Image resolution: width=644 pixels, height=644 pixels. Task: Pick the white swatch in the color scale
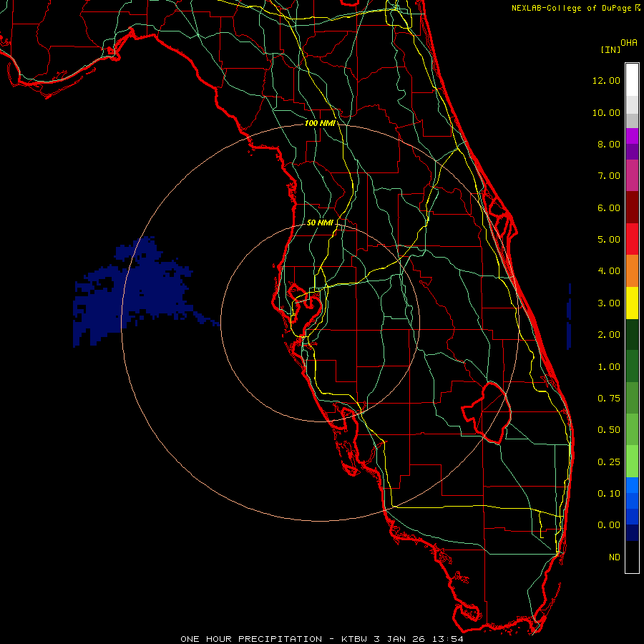pyautogui.click(x=632, y=80)
